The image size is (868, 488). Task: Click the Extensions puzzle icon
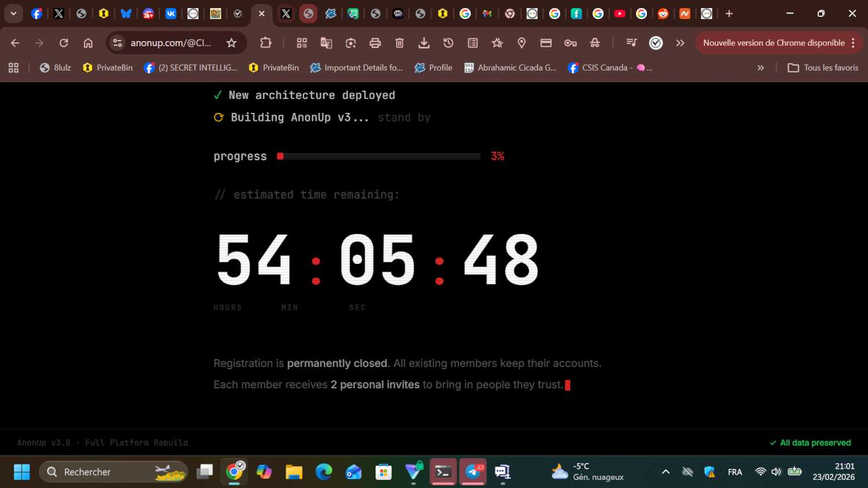(x=266, y=43)
